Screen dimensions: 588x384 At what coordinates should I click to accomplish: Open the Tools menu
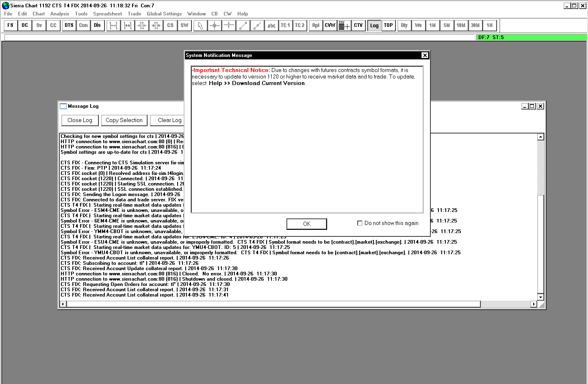81,14
